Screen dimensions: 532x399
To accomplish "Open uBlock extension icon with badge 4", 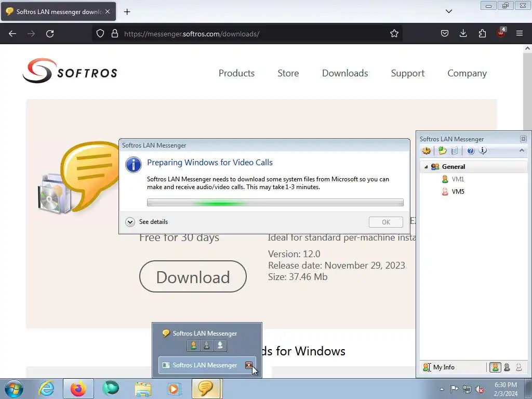I will 501,33.
